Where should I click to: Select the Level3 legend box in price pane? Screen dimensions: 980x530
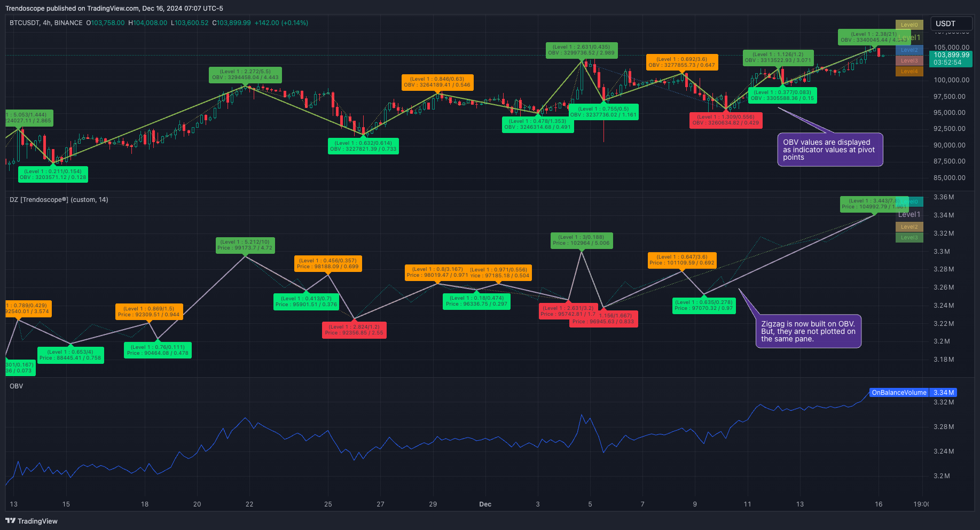click(909, 61)
